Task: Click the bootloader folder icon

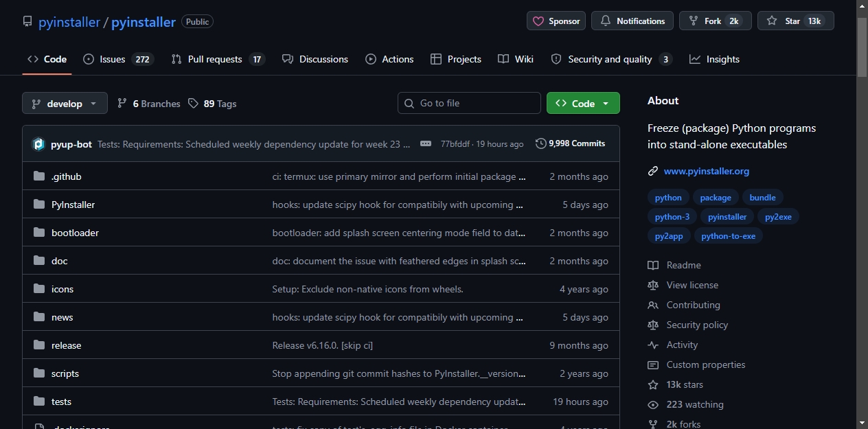Action: [39, 233]
